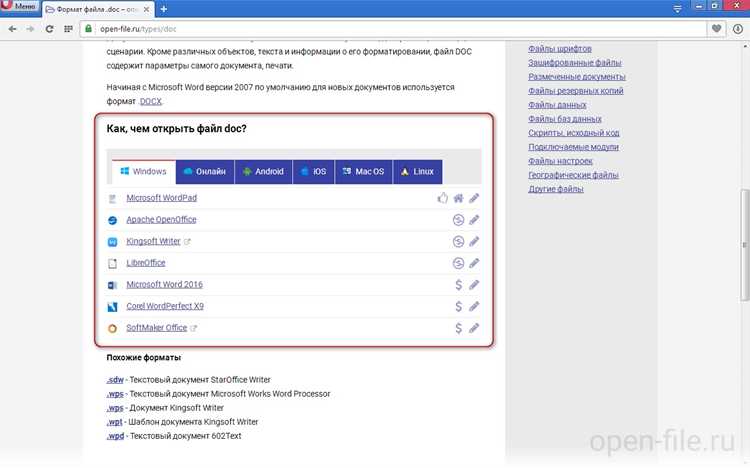This screenshot has width=750, height=468.
Task: Open sidebar link Файлы резервных копий
Action: pos(575,90)
